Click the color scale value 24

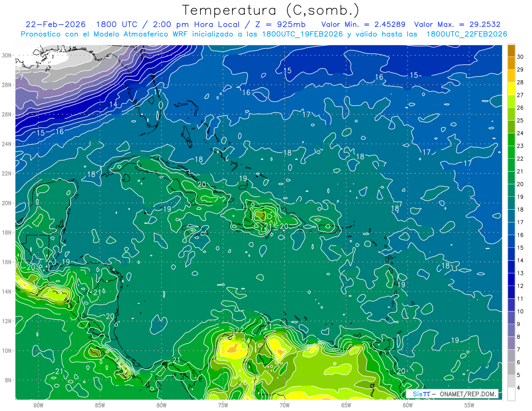520,133
